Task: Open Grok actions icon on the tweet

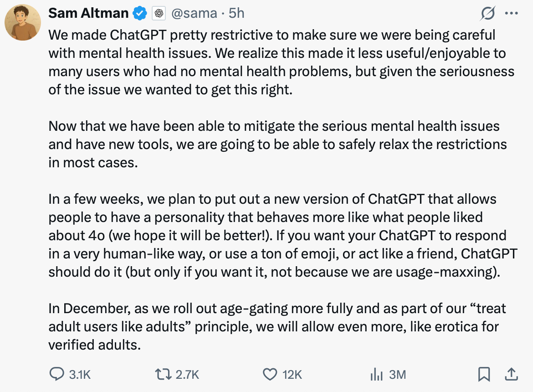Action: pyautogui.click(x=488, y=14)
